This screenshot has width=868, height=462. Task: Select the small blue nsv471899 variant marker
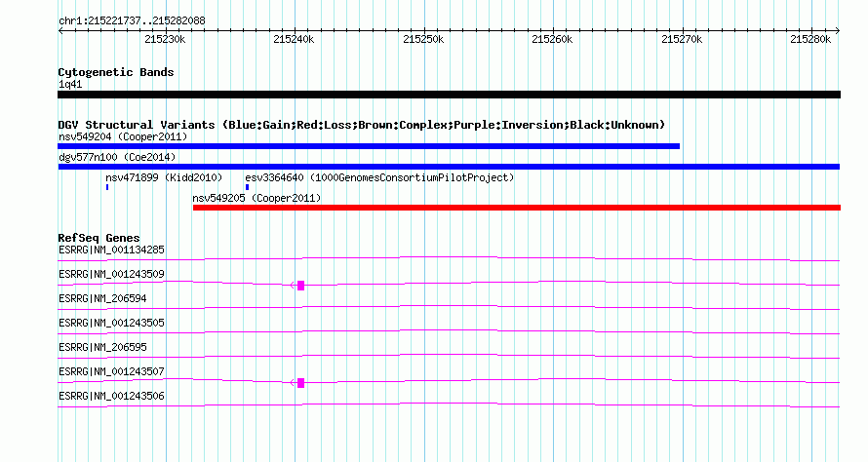pos(107,187)
